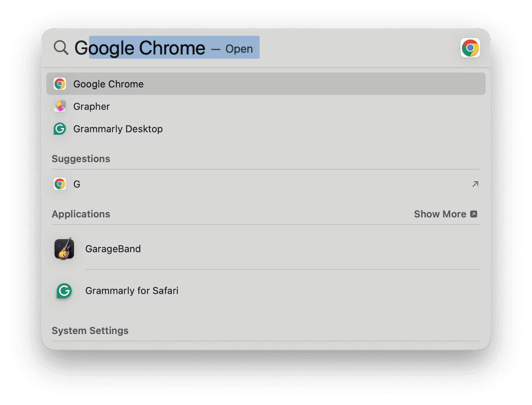Select the Grapher search result
This screenshot has width=532, height=405.
(91, 106)
